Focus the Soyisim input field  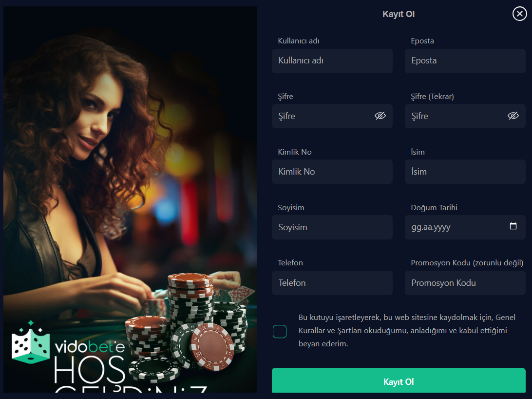click(332, 227)
